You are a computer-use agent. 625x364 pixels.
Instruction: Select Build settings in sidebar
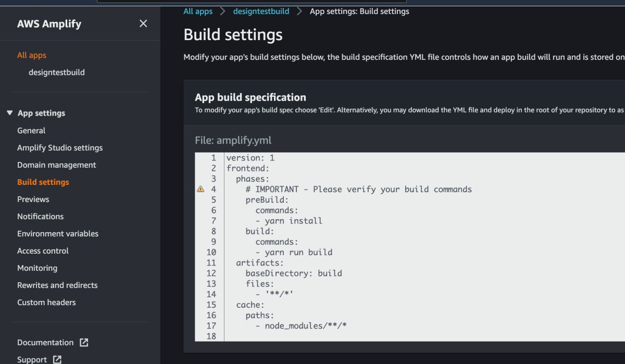coord(43,182)
